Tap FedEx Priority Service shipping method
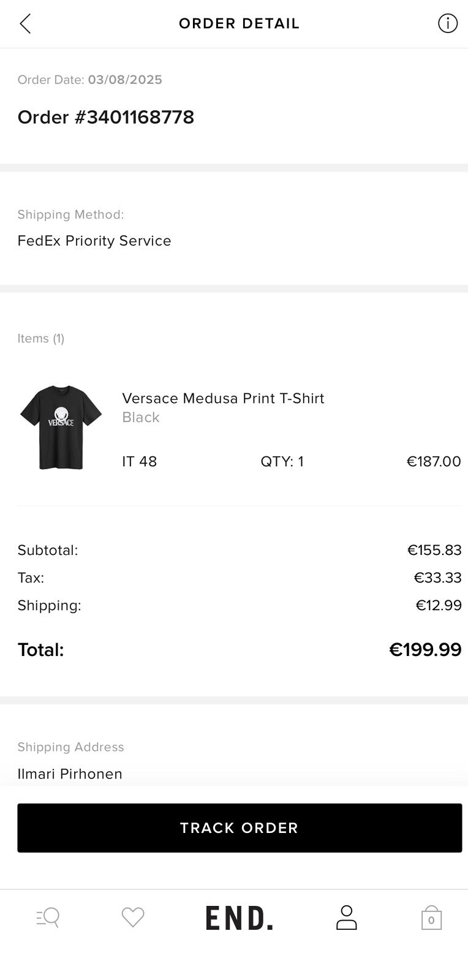 point(94,241)
